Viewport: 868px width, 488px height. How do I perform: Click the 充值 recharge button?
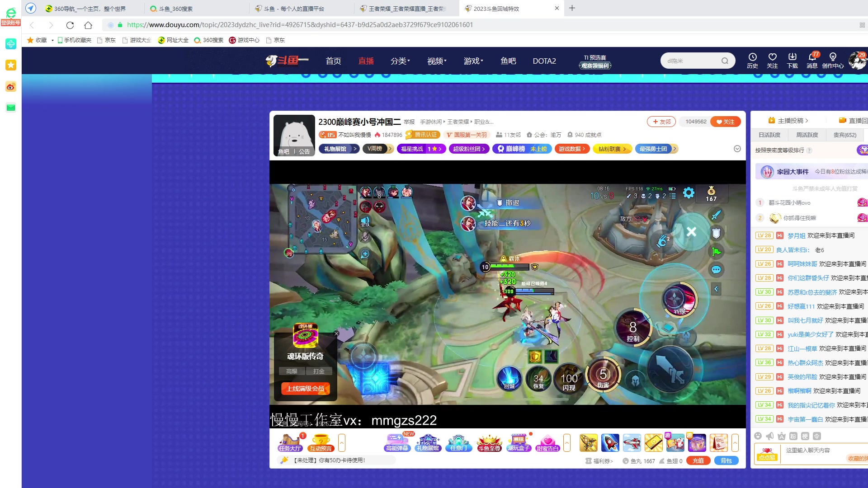coord(698,460)
